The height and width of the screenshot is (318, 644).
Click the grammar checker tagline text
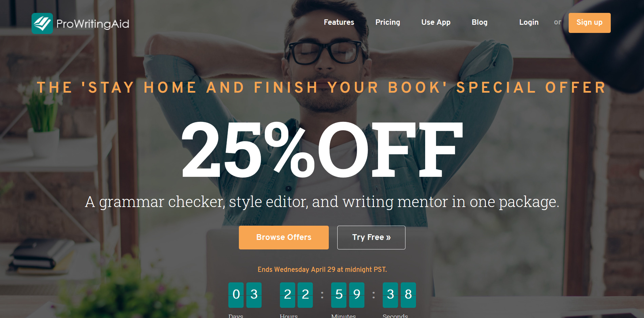pos(322,202)
